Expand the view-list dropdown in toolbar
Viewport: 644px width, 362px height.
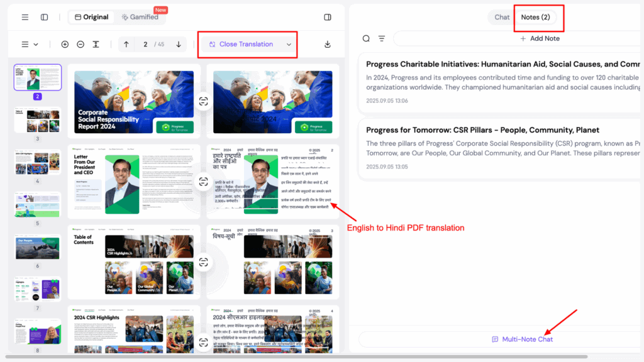click(x=30, y=44)
